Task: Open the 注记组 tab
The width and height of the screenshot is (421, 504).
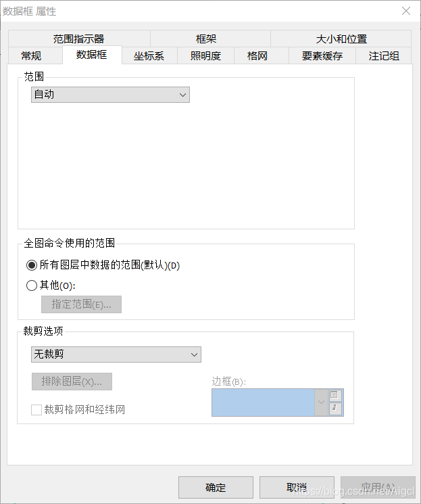Action: pyautogui.click(x=383, y=56)
